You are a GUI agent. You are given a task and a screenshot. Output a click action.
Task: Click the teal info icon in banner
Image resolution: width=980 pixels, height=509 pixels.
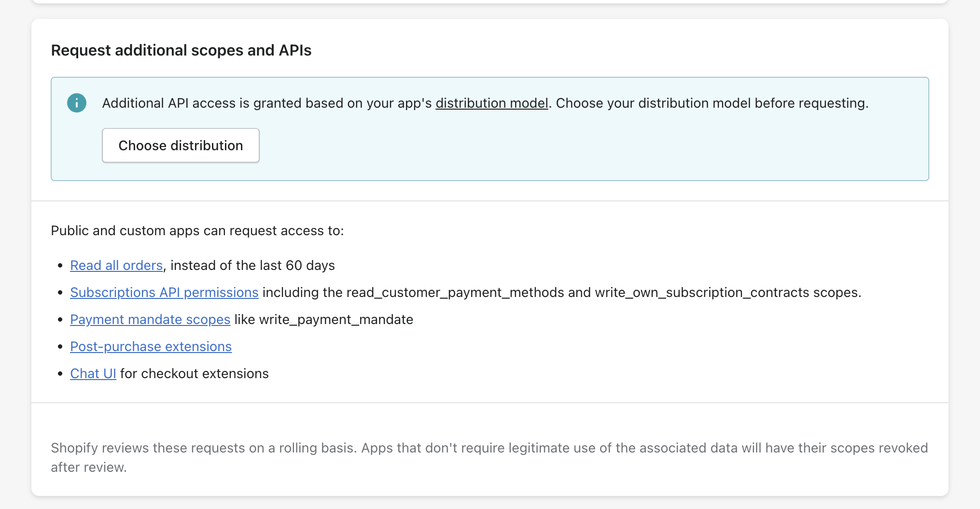[77, 103]
